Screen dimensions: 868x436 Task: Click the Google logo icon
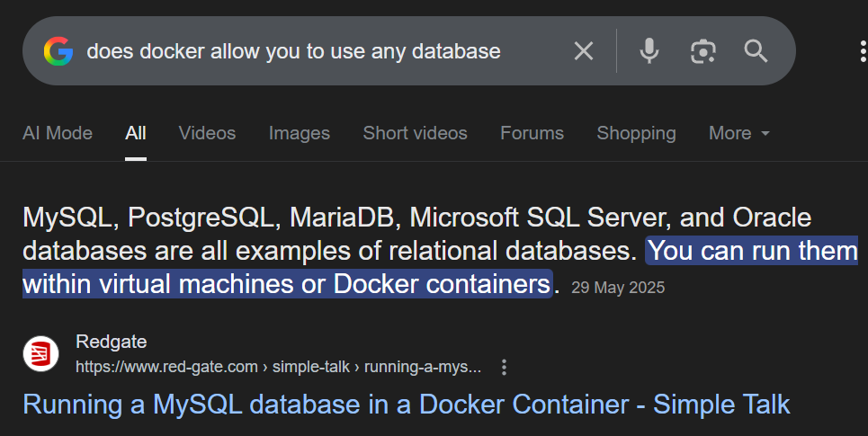pyautogui.click(x=58, y=51)
